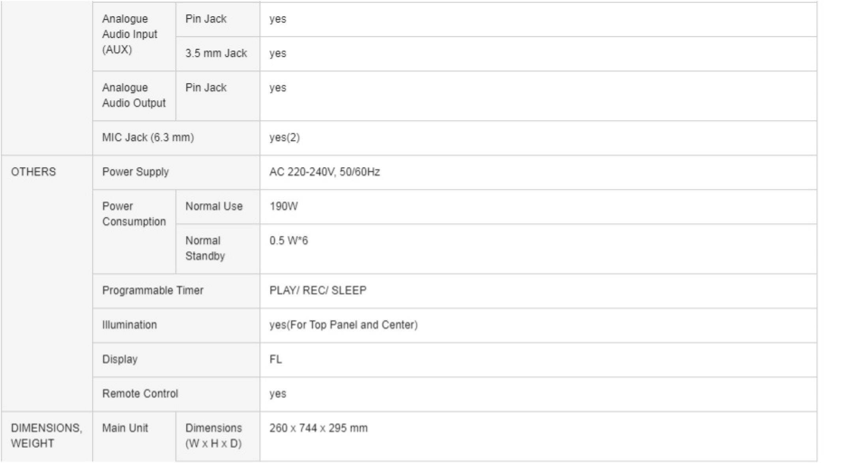The image size is (868, 463).
Task: Click the Programmable Timer label
Action: pyautogui.click(x=153, y=290)
